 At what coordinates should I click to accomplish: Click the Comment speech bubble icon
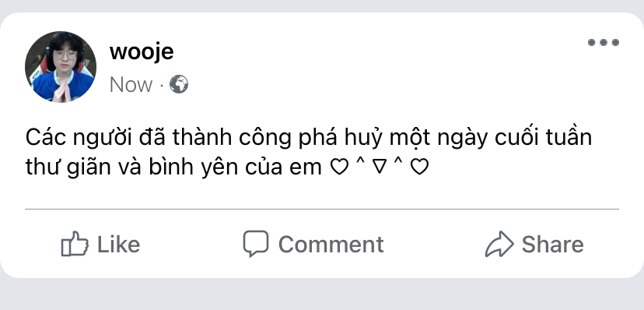[255, 243]
